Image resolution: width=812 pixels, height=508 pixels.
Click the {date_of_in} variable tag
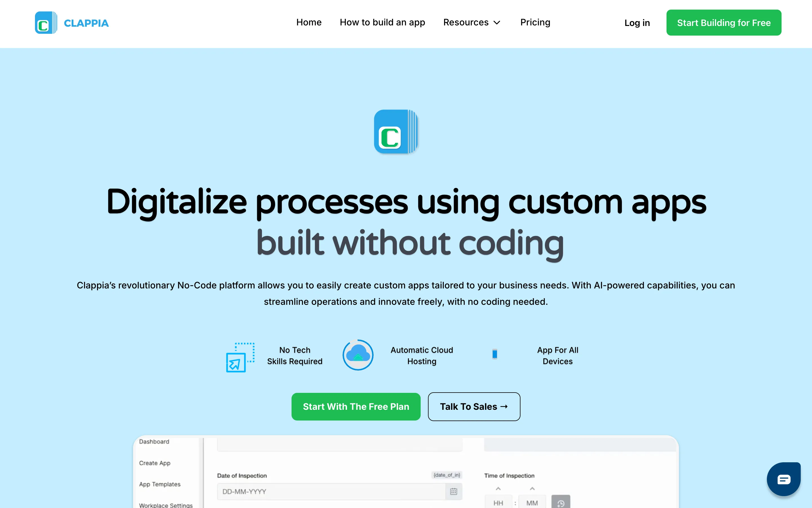pos(447,475)
